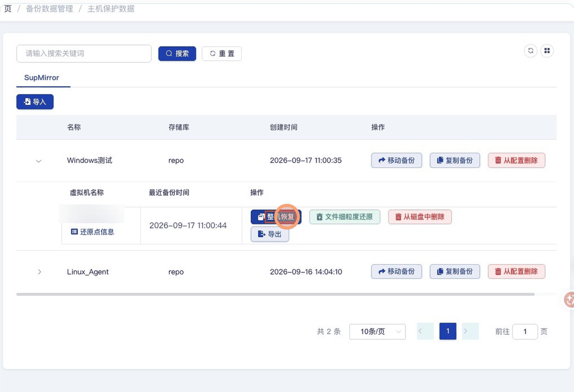Click 复制备份 for Windows测试

point(455,160)
